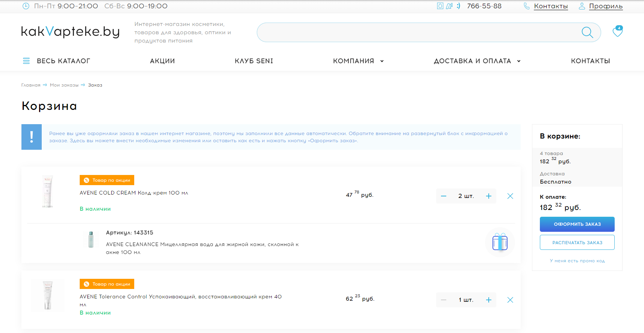Go to Мои заказы in the breadcrumbs
The image size is (644, 333).
[x=64, y=85]
